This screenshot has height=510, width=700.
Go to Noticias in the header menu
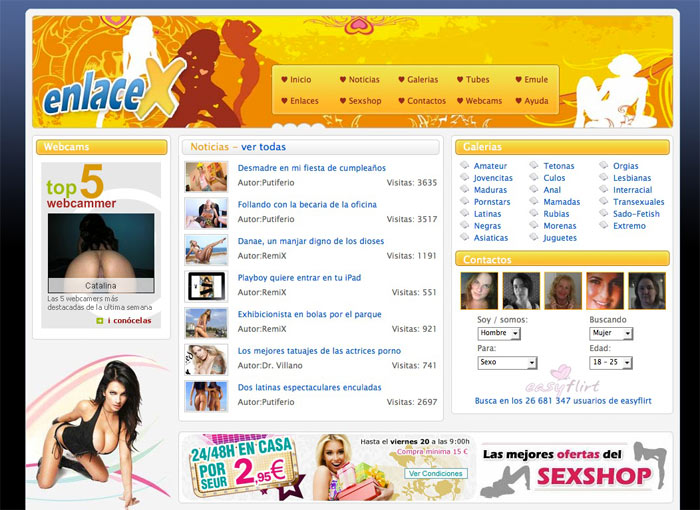coord(364,79)
